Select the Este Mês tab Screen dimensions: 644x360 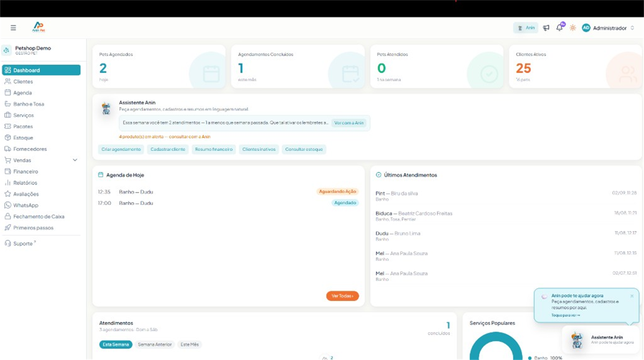pyautogui.click(x=190, y=345)
